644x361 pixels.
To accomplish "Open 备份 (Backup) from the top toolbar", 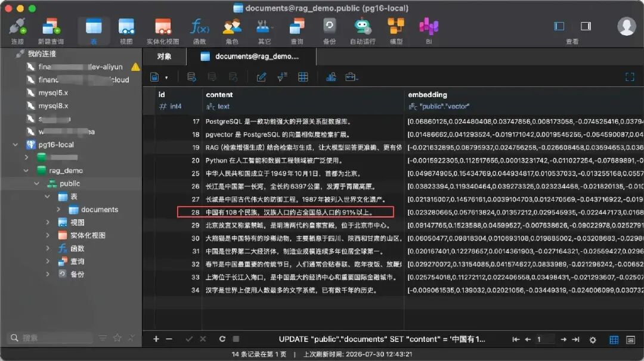I will [x=329, y=31].
